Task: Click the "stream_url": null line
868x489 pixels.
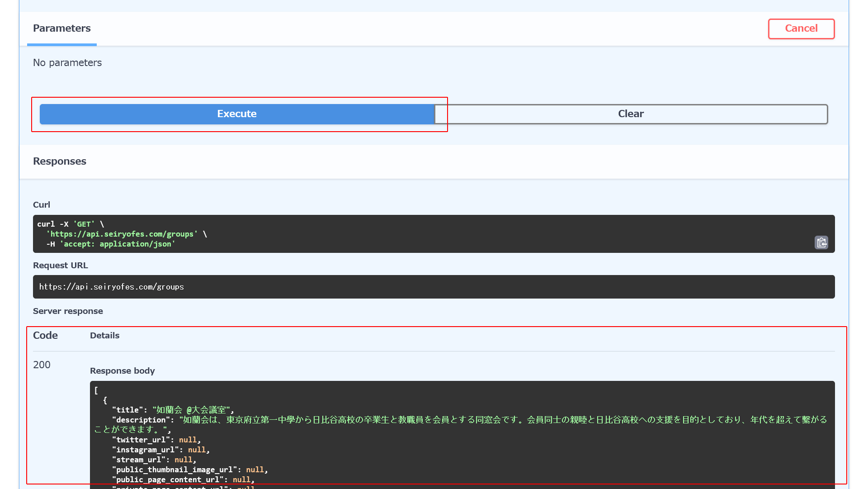Action: (154, 460)
